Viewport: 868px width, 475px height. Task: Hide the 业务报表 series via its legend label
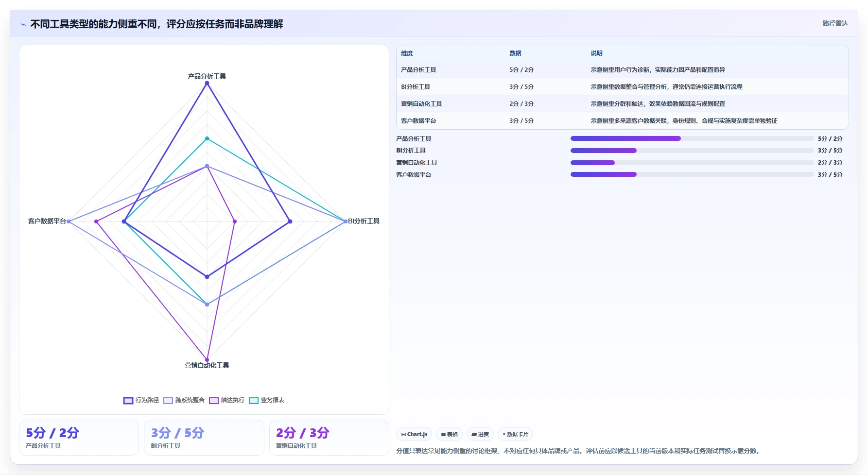click(273, 400)
